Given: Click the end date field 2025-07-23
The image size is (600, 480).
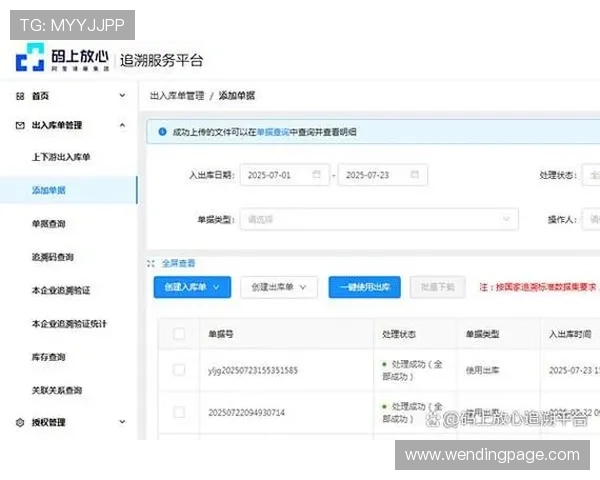Looking at the screenshot, I should click(x=383, y=175).
